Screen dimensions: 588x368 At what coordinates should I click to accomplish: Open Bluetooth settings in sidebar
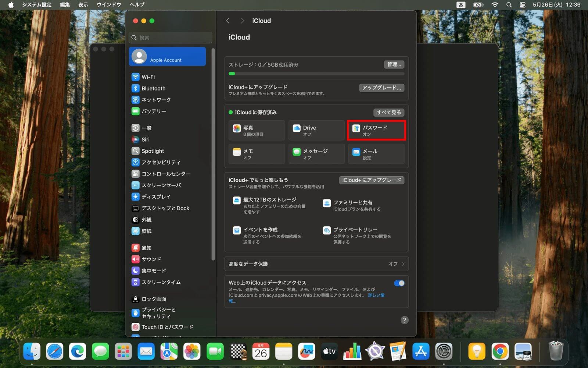[167, 88]
